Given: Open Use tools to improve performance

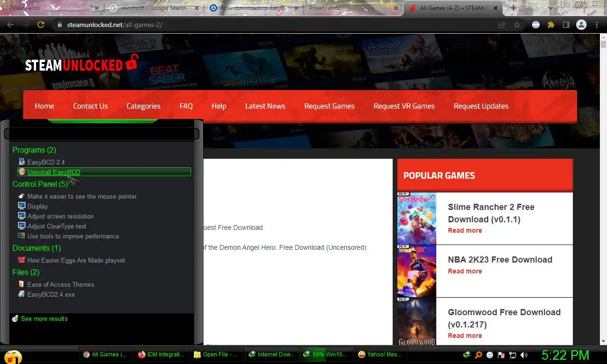Looking at the screenshot, I should pos(73,236).
